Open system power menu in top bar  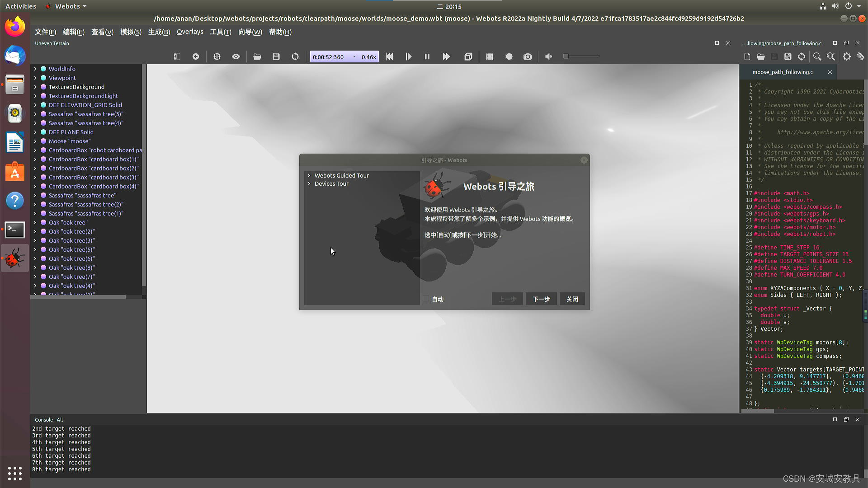pos(852,6)
